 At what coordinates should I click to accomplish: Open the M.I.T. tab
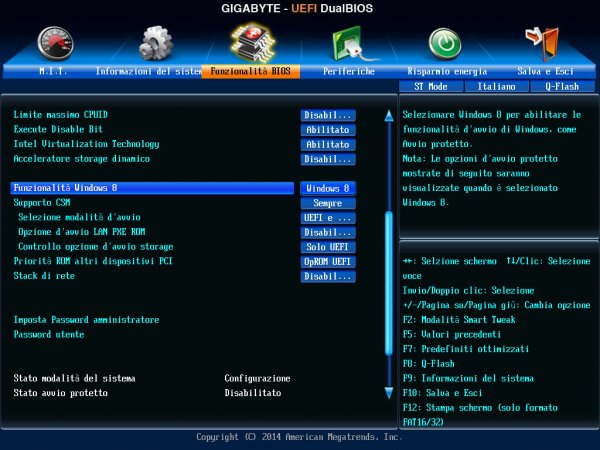coord(53,71)
